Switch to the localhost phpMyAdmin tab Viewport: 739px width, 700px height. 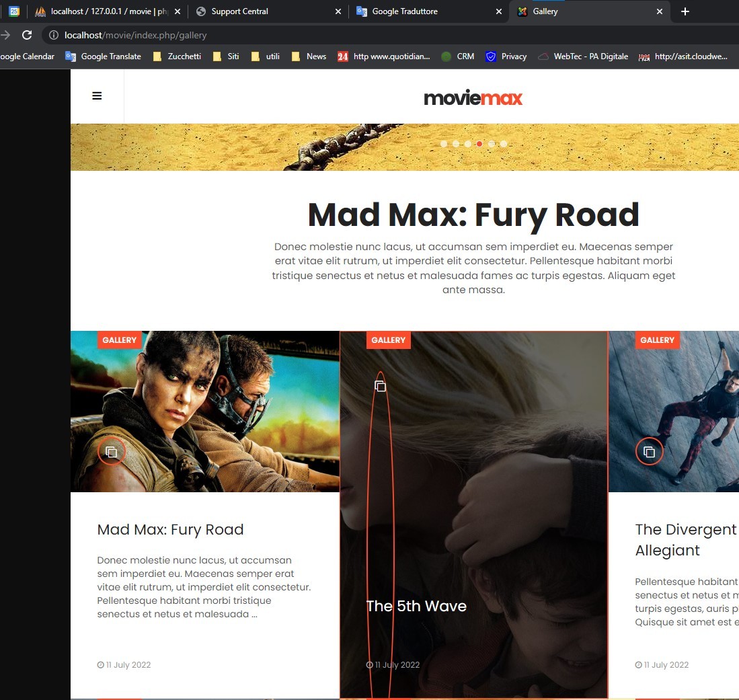tap(108, 11)
